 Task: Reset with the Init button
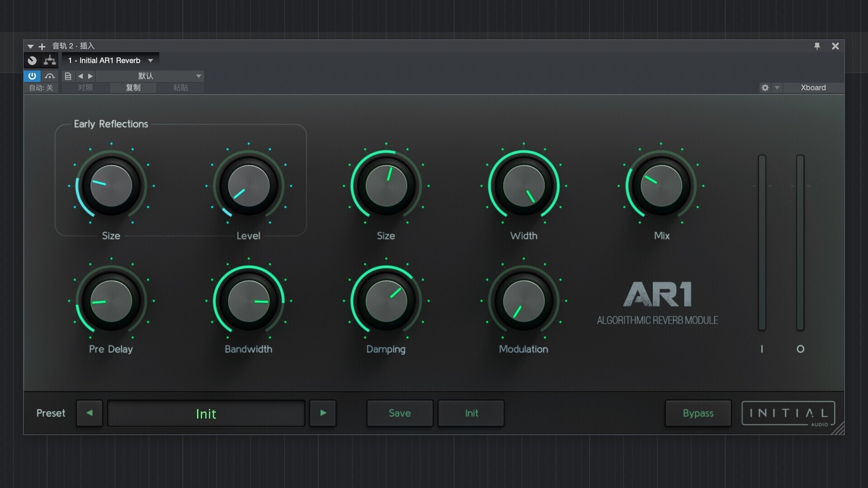point(471,413)
